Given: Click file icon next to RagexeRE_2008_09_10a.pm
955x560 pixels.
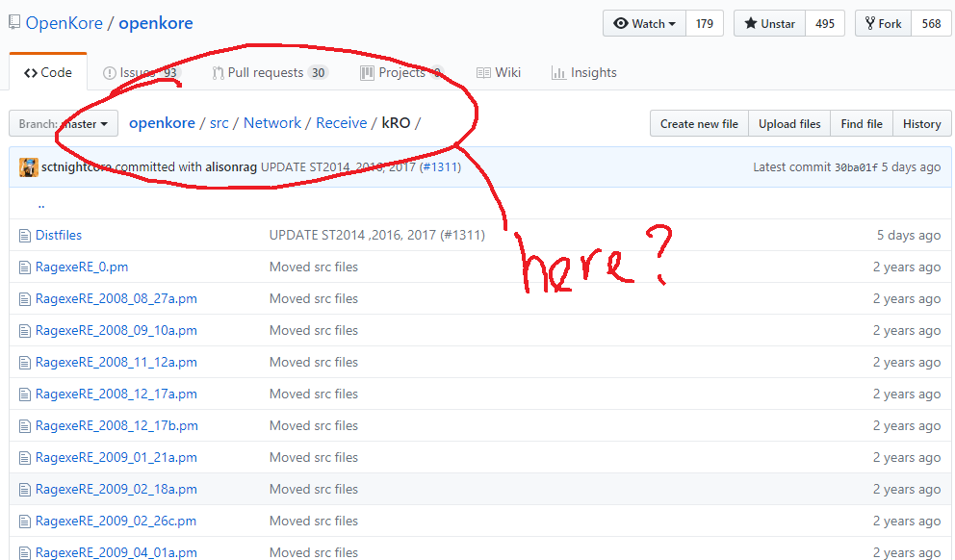Looking at the screenshot, I should pos(24,331).
